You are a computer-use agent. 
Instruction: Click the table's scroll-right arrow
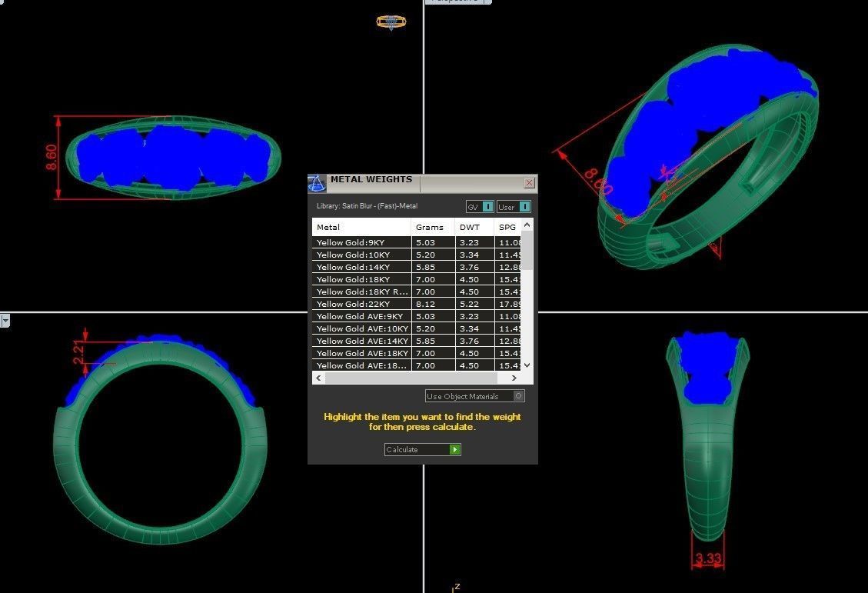click(x=514, y=378)
